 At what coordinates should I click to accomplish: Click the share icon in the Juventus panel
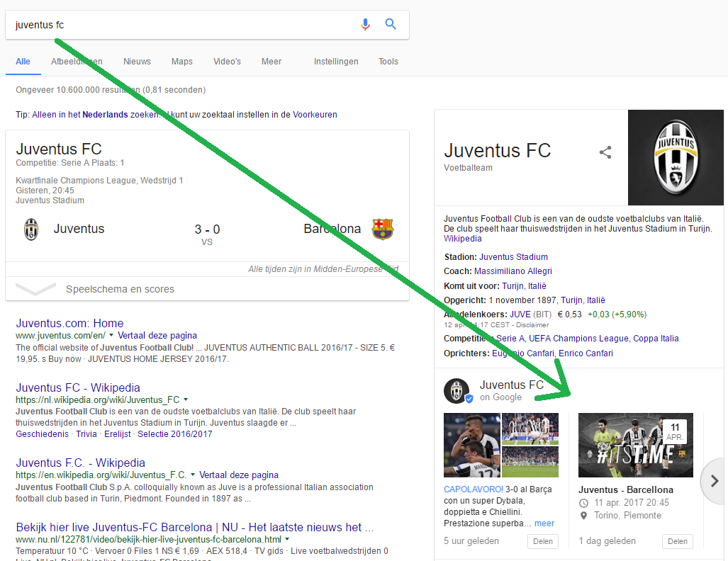pos(606,151)
